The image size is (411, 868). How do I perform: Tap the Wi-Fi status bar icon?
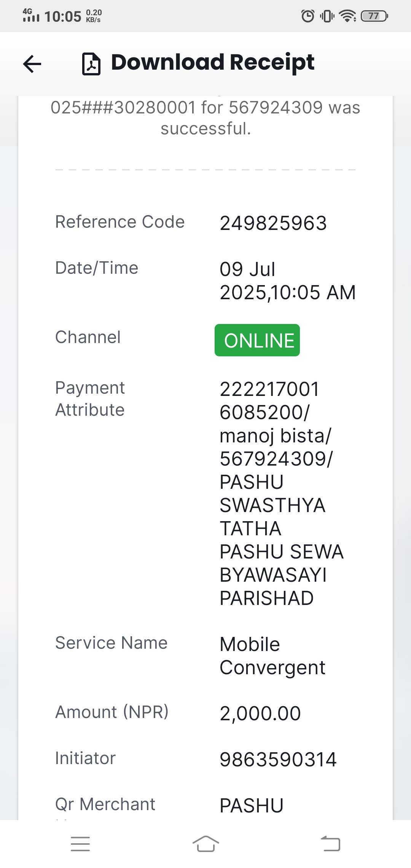[x=347, y=16]
